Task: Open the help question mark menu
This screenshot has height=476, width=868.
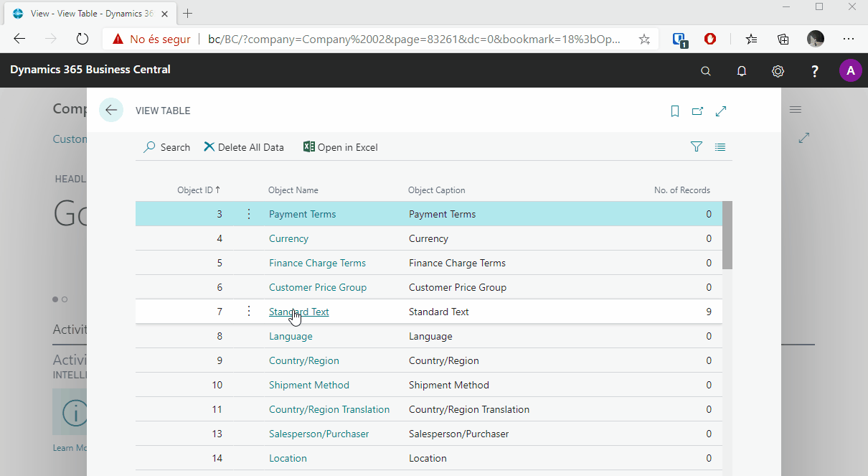Action: pos(815,71)
